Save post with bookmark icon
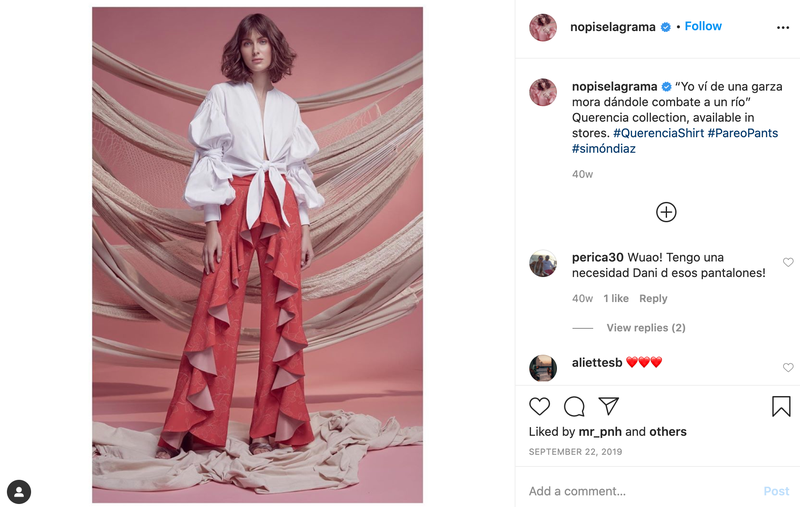Screen dimensions: 800x507 [781, 407]
